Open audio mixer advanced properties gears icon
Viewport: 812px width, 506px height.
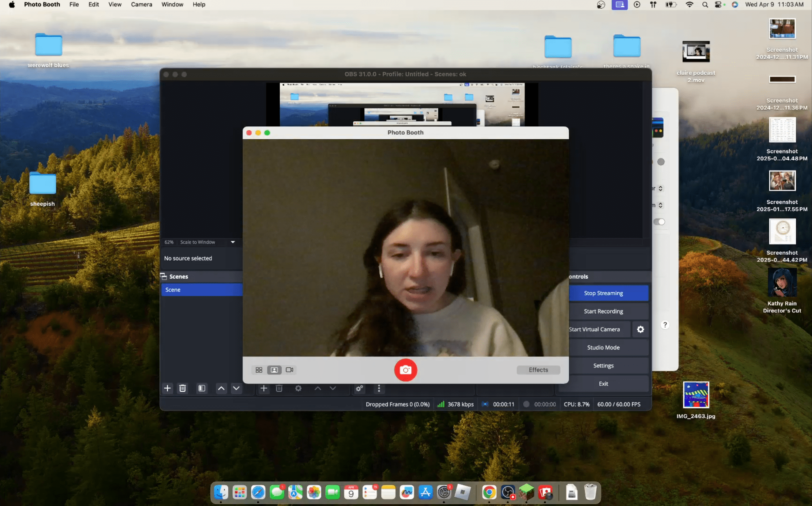click(359, 388)
